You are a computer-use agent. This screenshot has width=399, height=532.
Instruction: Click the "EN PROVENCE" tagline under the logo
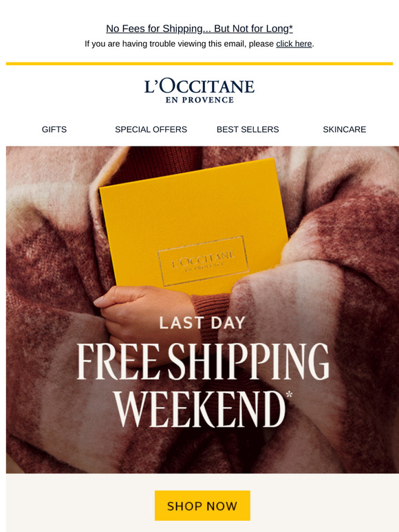coord(199,100)
